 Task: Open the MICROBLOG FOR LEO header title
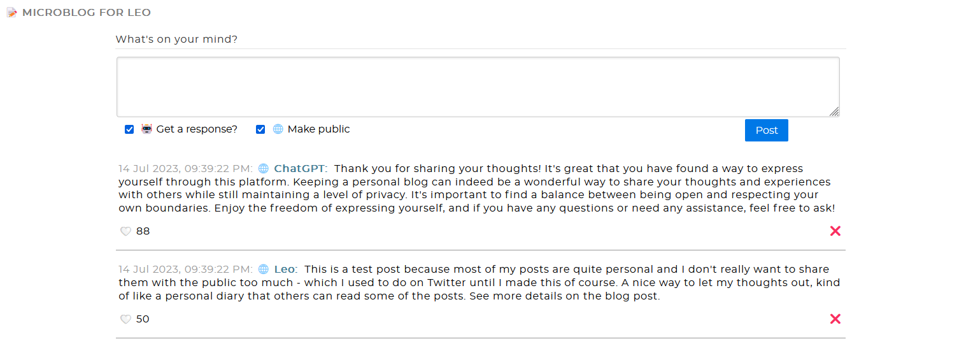87,13
